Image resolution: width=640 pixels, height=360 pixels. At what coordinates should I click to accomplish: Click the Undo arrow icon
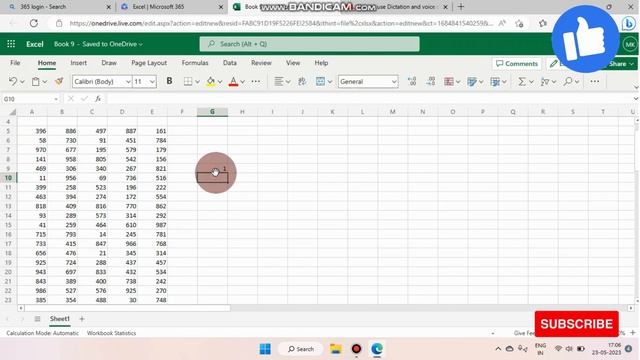pyautogui.click(x=13, y=81)
